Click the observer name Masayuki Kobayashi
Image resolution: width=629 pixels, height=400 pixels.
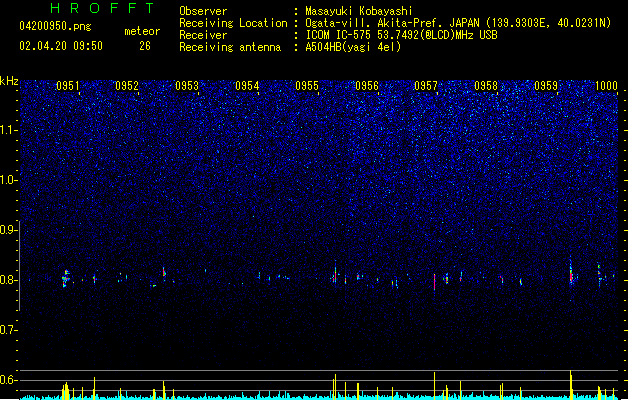359,11
